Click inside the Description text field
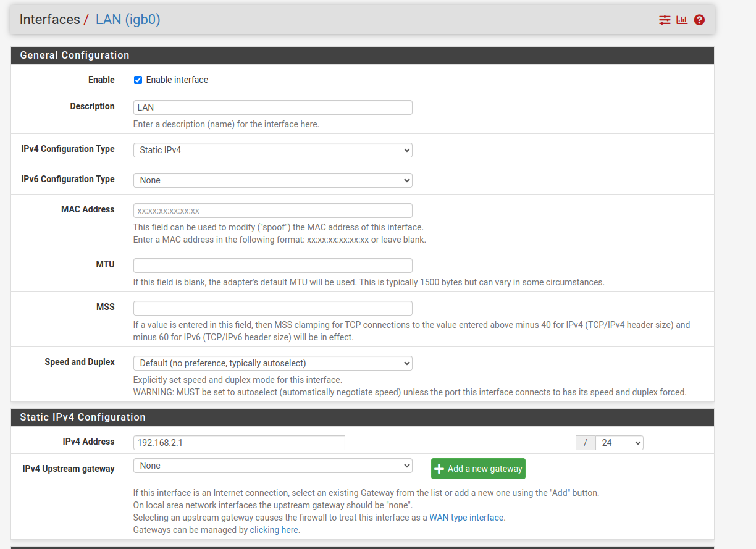Viewport: 756px width, 549px height. 272,107
